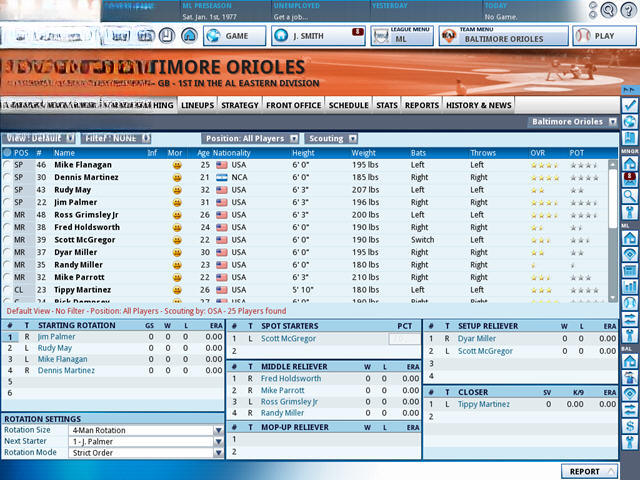Switch to the LINEUPS tab
This screenshot has width=640, height=480.
198,105
